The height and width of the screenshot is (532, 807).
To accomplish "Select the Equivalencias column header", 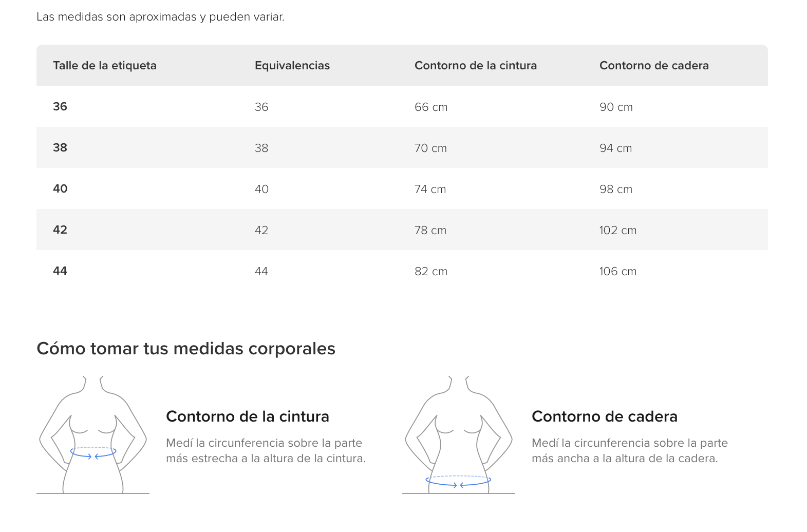I will tap(292, 65).
